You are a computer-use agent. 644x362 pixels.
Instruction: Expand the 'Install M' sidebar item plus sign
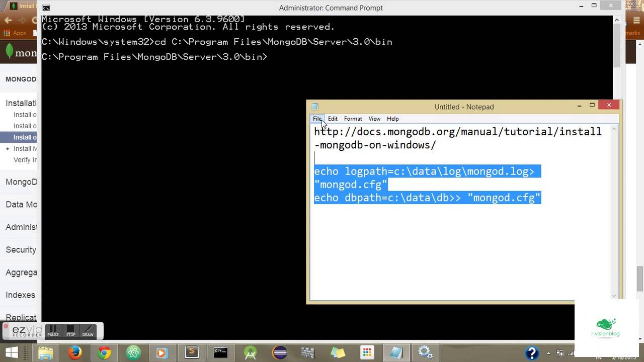(x=8, y=149)
